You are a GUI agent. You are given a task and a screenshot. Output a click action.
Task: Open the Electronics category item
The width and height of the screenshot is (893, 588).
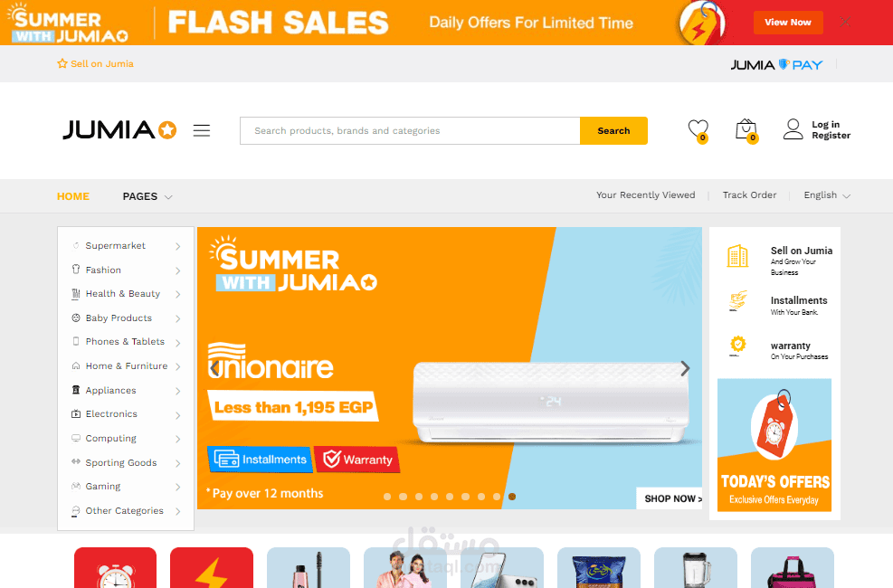126,413
